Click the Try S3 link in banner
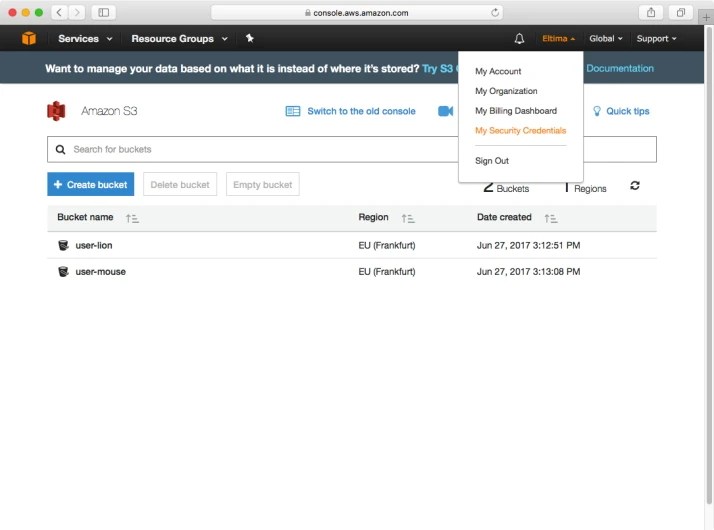The height and width of the screenshot is (530, 714). (x=438, y=68)
